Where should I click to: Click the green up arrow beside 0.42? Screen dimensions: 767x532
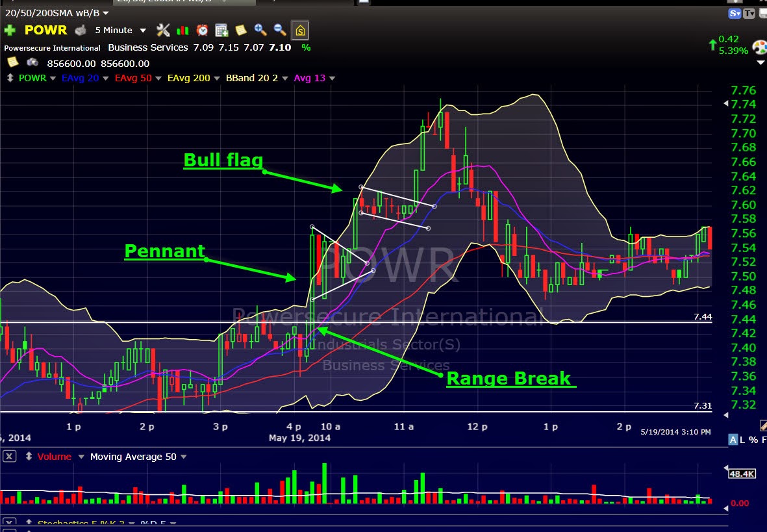tap(712, 45)
